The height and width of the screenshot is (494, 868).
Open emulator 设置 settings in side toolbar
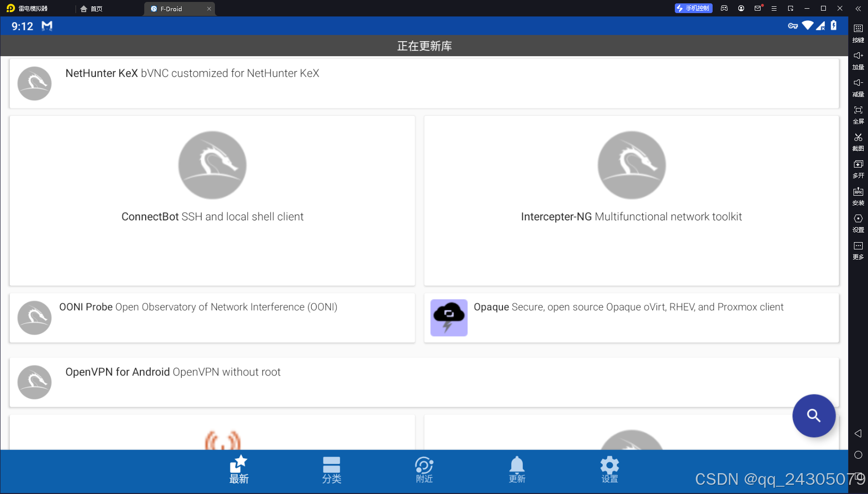[x=858, y=223]
